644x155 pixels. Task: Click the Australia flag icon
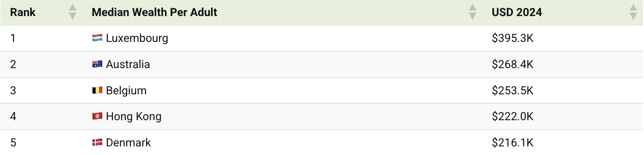(97, 64)
